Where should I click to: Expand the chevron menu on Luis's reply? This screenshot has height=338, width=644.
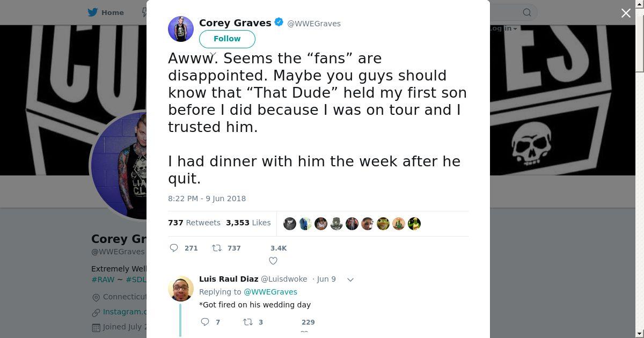tap(350, 280)
